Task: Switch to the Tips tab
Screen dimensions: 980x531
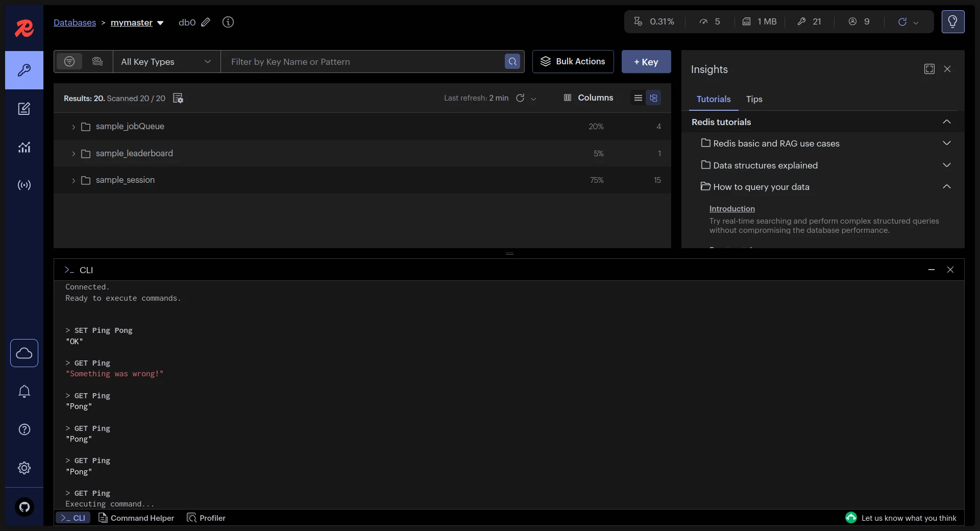Action: click(x=754, y=99)
